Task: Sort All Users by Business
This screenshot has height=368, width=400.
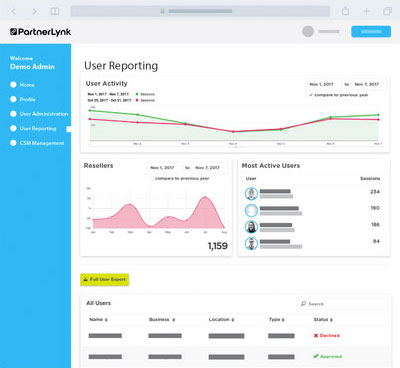Action: tap(162, 319)
